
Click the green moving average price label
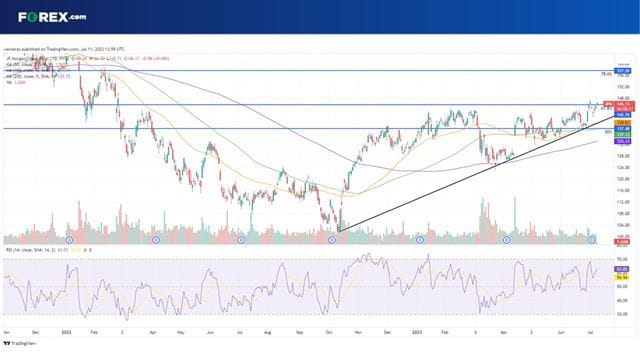(623, 134)
